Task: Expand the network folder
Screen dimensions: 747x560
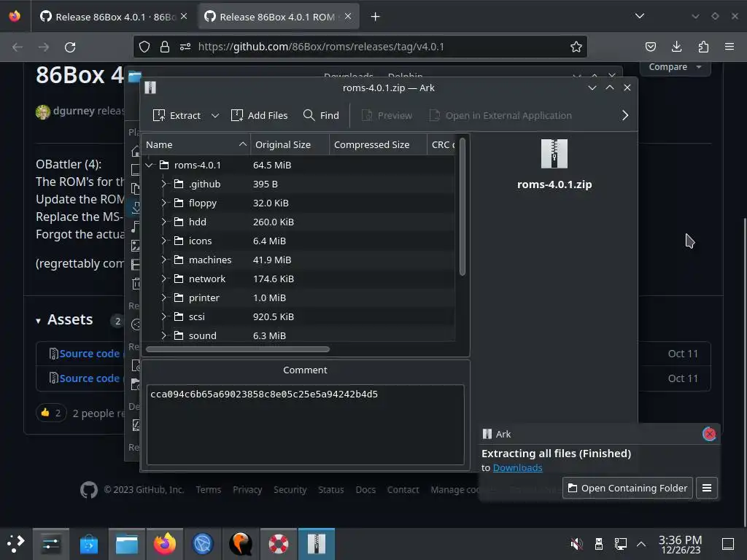Action: [163, 279]
